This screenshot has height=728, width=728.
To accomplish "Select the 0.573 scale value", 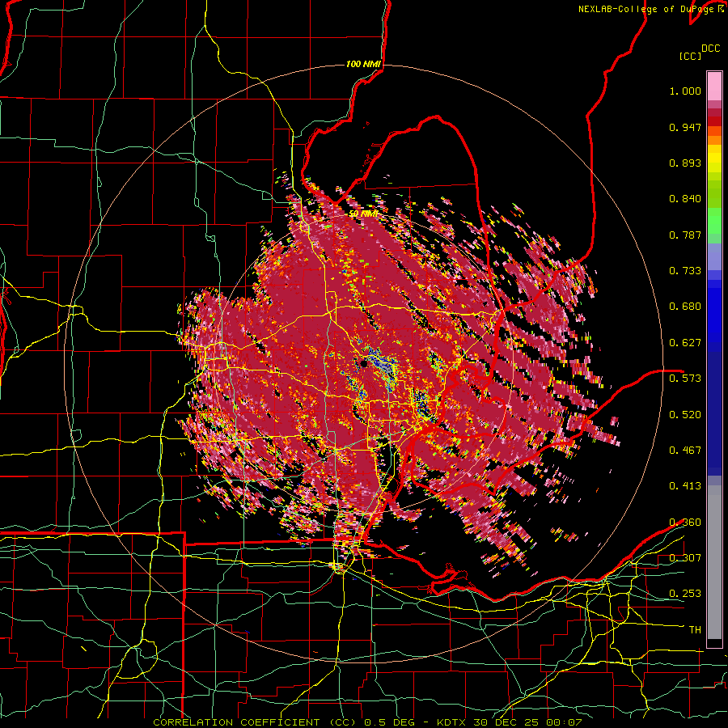I will 685,379.
